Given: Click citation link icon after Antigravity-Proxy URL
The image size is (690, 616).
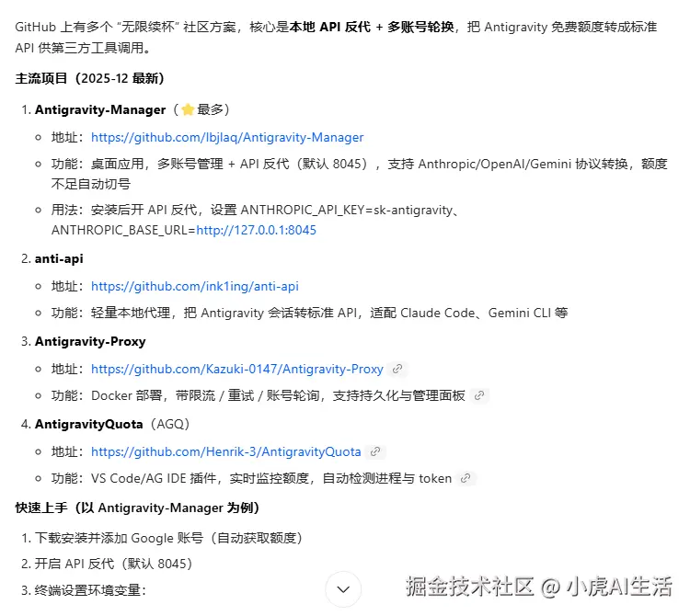Looking at the screenshot, I should [x=397, y=369].
